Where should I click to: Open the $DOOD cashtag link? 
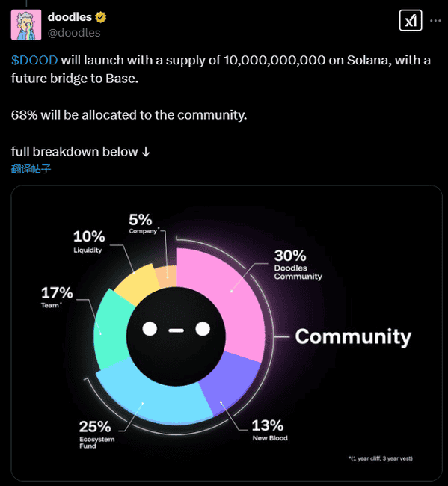[34, 60]
